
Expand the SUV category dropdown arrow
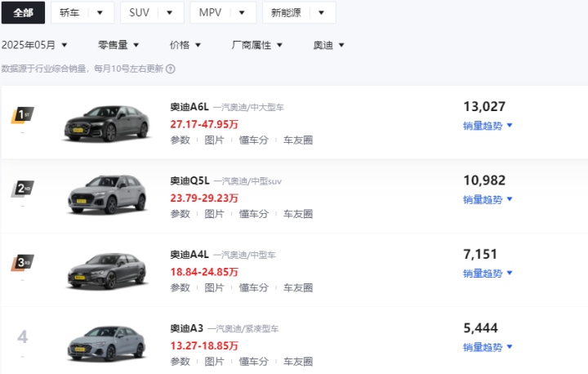(x=170, y=13)
